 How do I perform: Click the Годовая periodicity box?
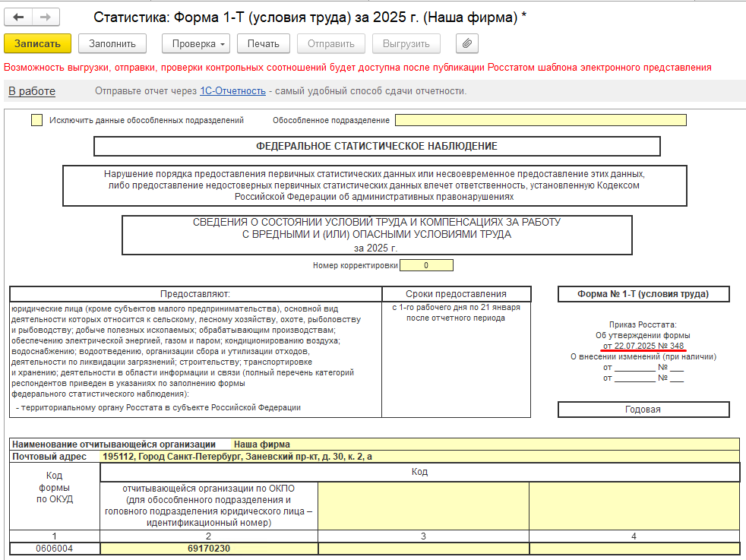coord(643,410)
